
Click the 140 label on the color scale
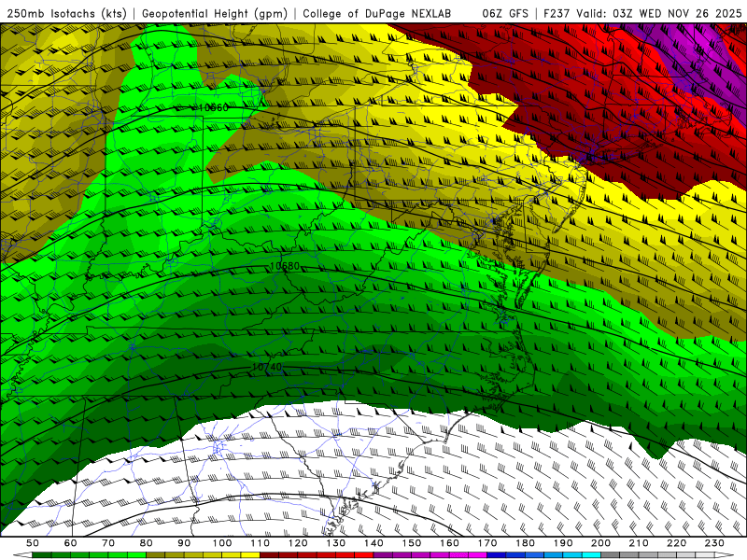(x=373, y=543)
